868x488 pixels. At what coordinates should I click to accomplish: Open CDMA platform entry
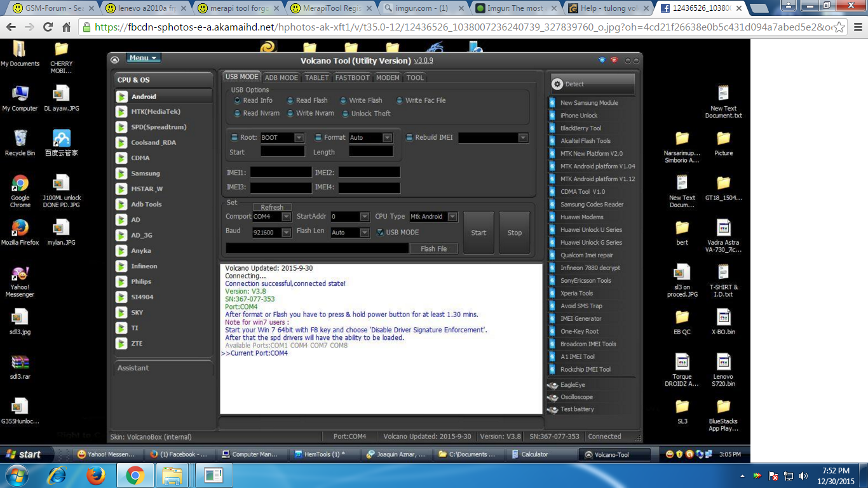tap(163, 158)
